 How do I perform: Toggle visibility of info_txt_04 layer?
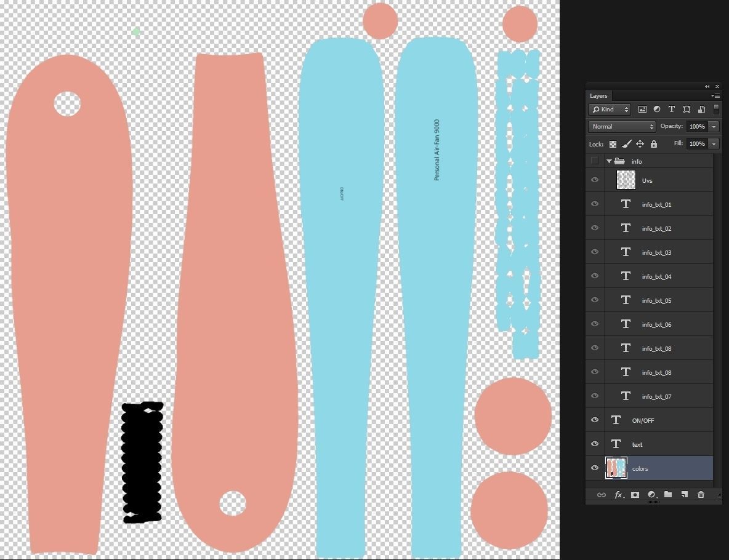coord(595,276)
